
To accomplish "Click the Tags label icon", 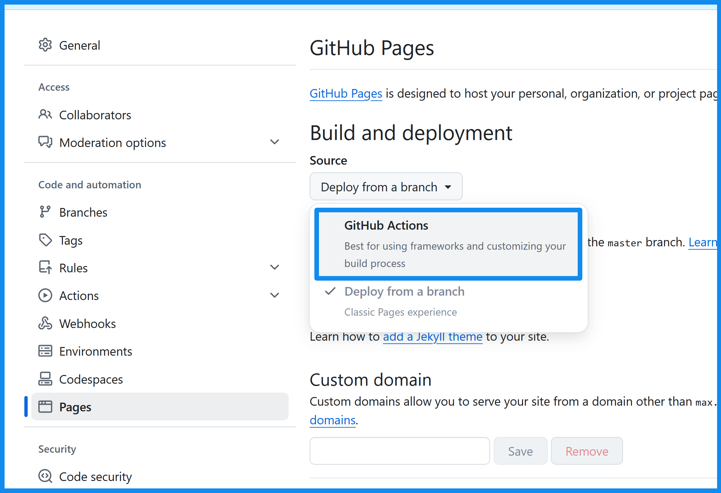I will (45, 240).
